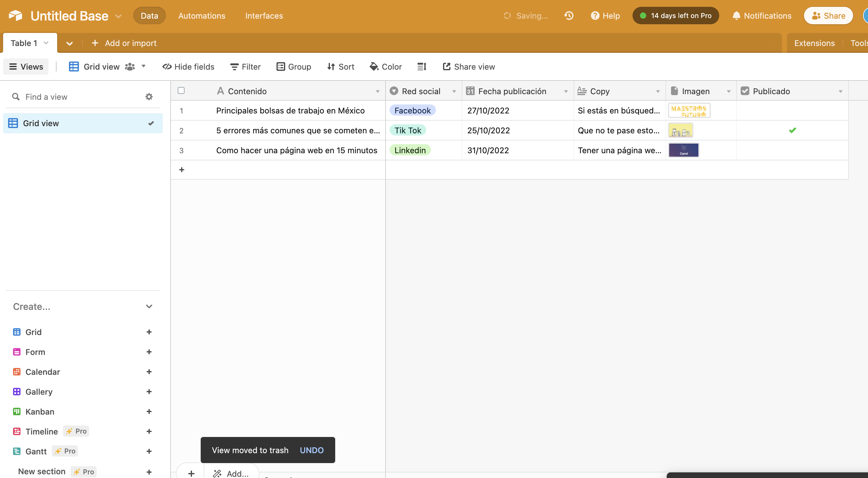Uncheck Publicado for row 2
This screenshot has width=868, height=478.
pyautogui.click(x=792, y=131)
